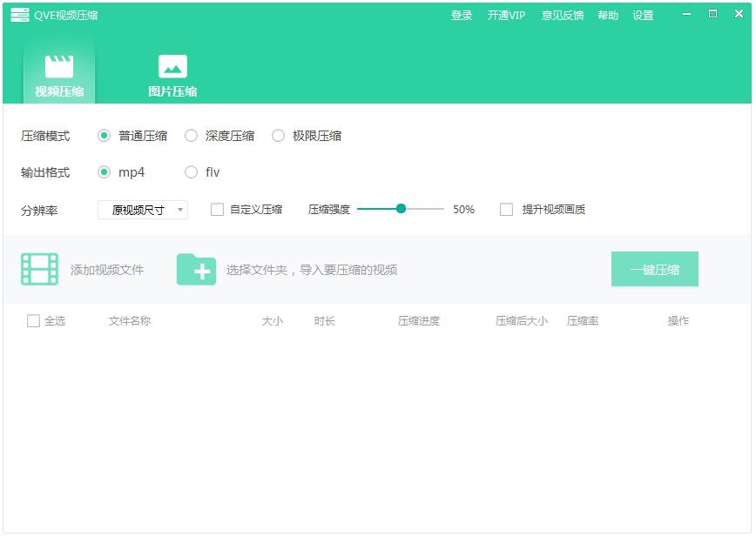Open the 设置 settings menu
The image size is (756, 537).
[643, 16]
